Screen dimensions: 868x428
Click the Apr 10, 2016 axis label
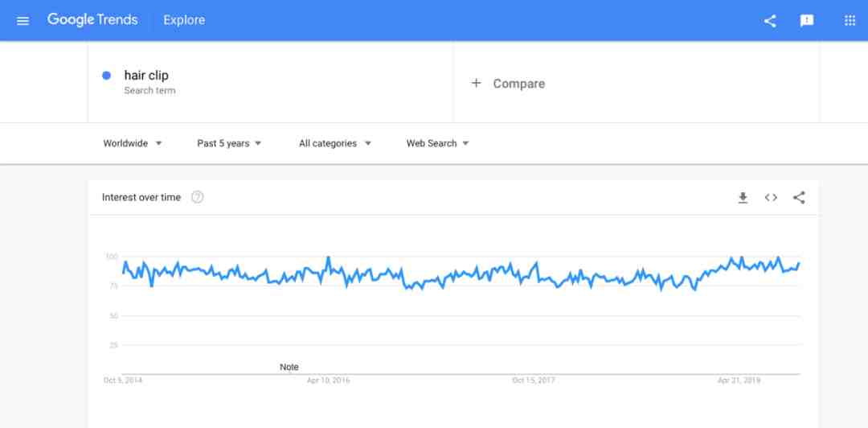328,381
